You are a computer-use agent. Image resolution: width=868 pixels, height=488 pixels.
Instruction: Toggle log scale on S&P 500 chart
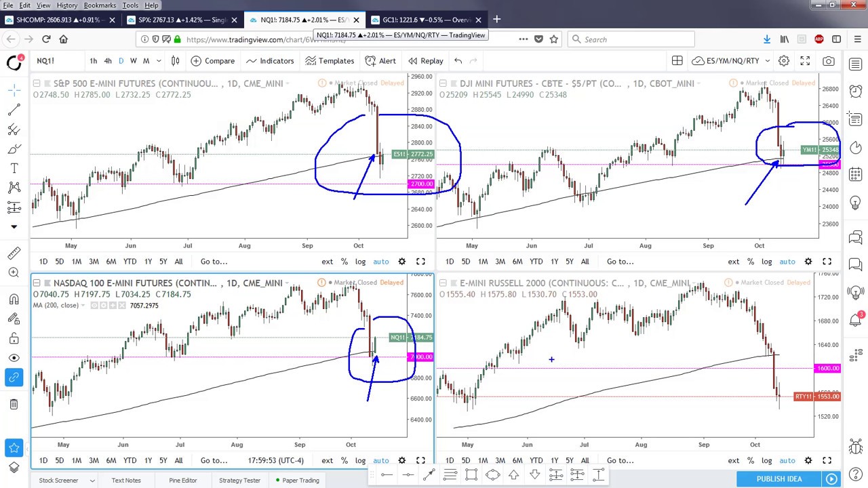pyautogui.click(x=360, y=262)
